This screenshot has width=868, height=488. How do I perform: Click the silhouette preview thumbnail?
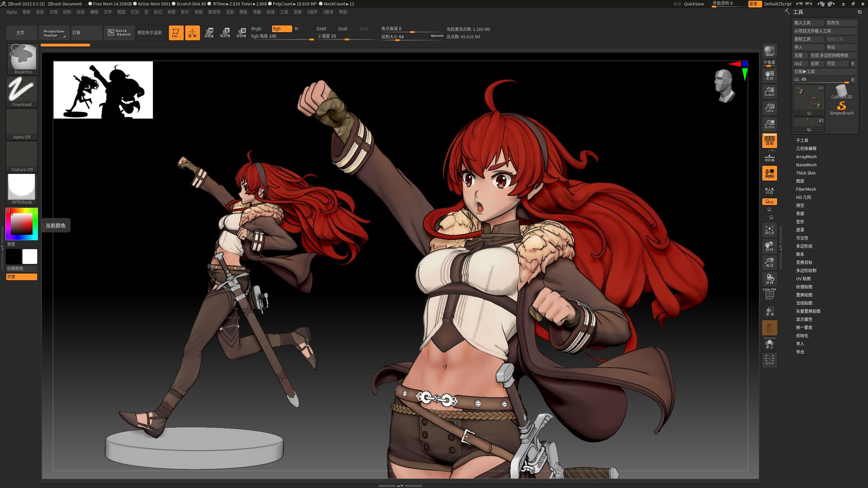click(x=103, y=90)
